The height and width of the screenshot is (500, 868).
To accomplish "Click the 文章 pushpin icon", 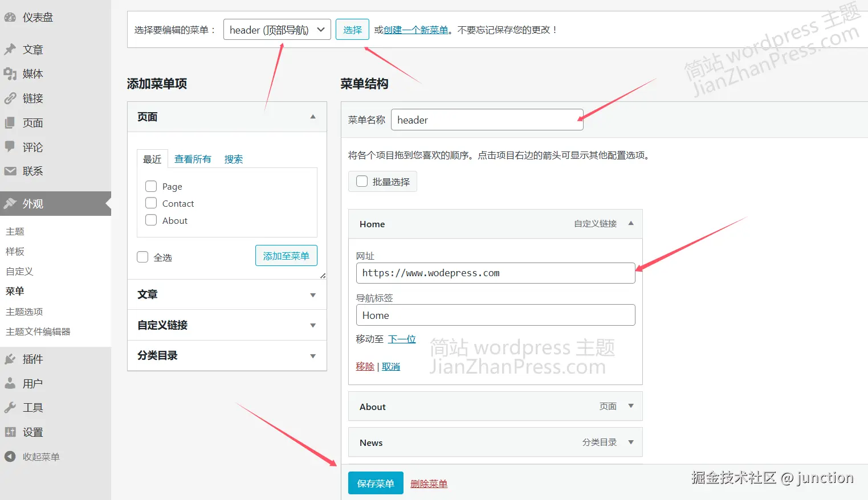I will coord(10,50).
